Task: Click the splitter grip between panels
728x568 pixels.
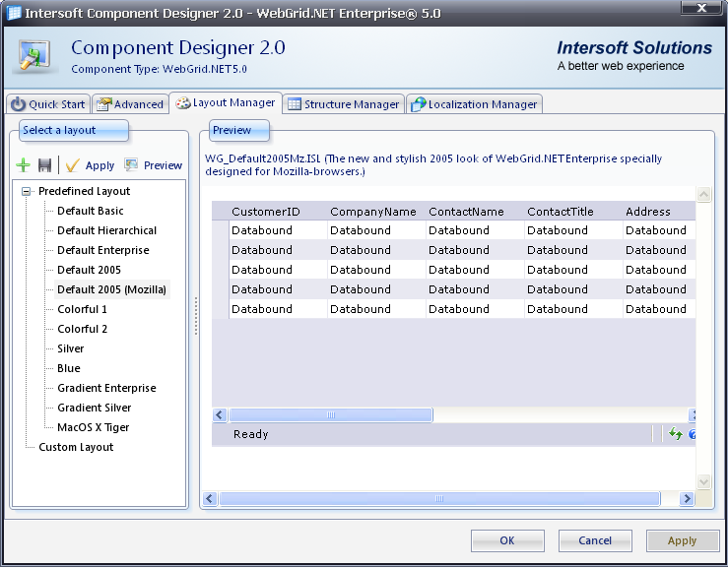Action: pos(196,316)
